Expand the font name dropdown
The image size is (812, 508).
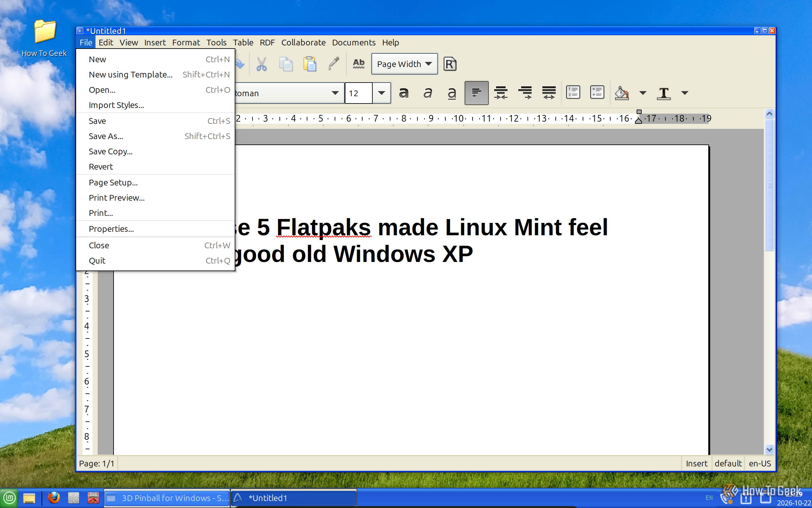click(x=335, y=93)
